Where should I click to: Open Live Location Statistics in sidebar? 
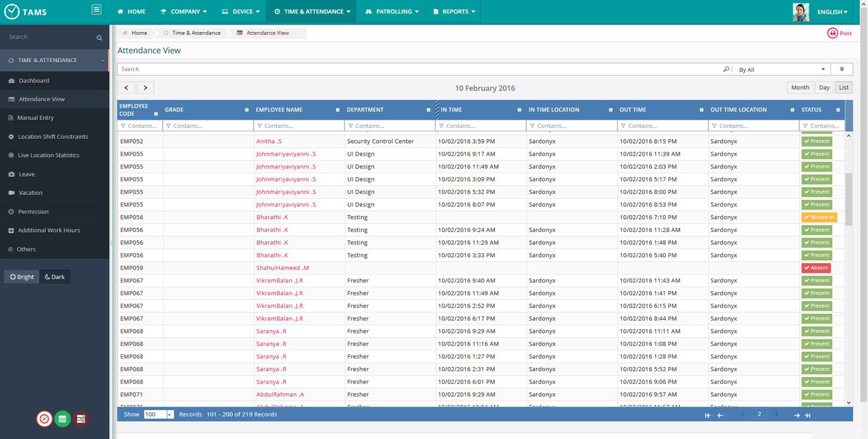pyautogui.click(x=54, y=155)
